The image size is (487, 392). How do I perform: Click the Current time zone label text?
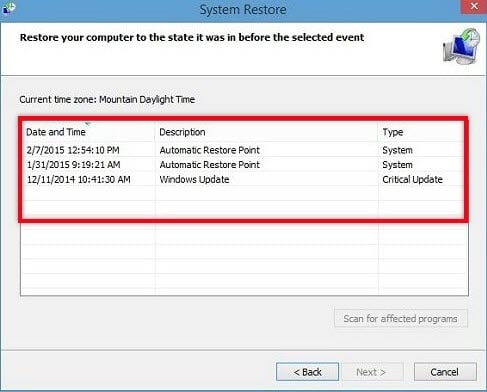pos(107,99)
